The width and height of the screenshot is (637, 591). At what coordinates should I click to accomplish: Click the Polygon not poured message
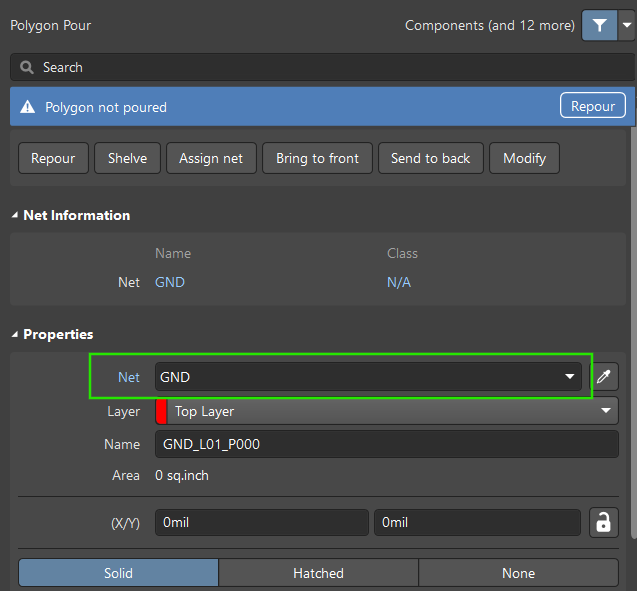tap(106, 107)
